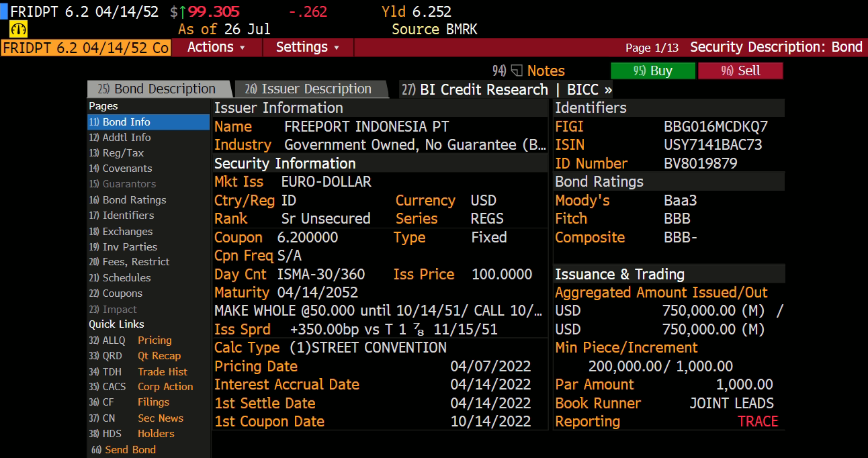The width and height of the screenshot is (868, 458).
Task: Open QRD Qt Recap quick link
Action: [x=134, y=356]
